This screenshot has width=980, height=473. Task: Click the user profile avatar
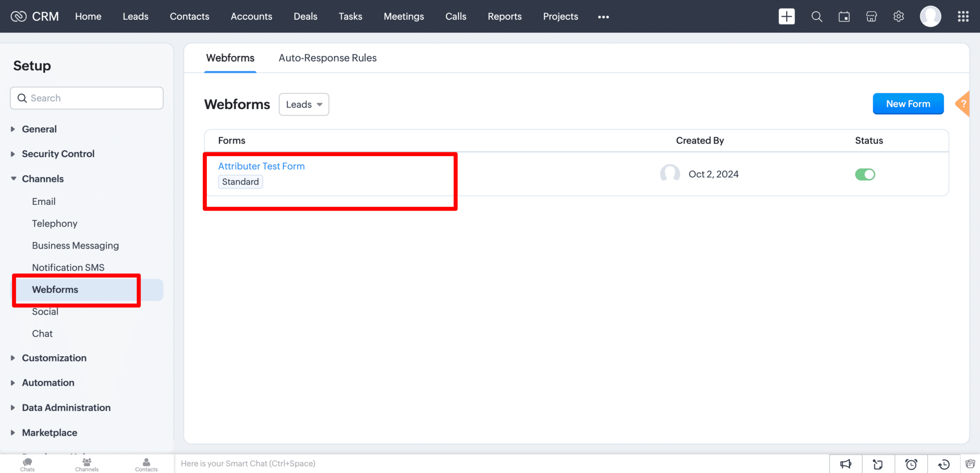click(930, 17)
